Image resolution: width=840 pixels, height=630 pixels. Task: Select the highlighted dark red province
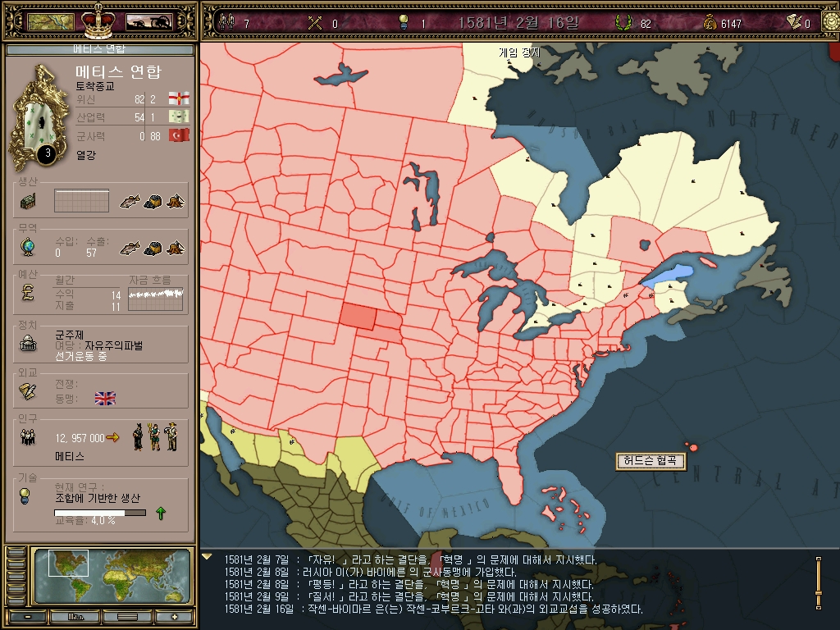(358, 316)
